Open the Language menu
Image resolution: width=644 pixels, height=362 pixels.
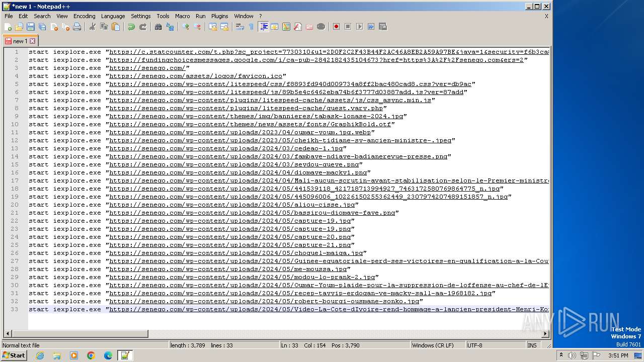coord(113,16)
